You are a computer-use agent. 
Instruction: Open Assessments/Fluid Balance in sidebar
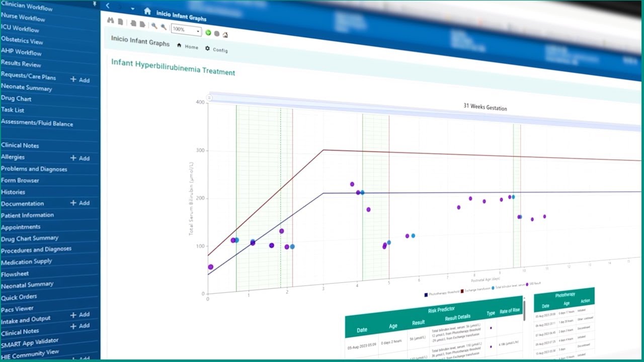37,123
